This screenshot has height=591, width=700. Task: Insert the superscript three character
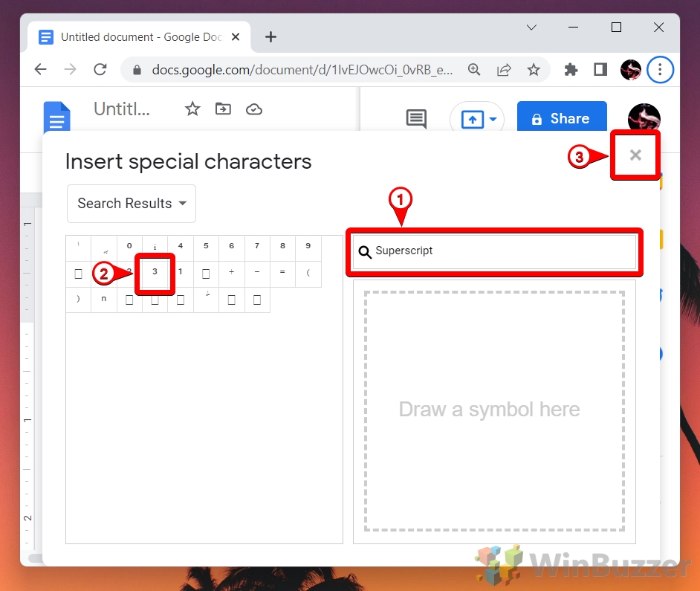coord(155,274)
